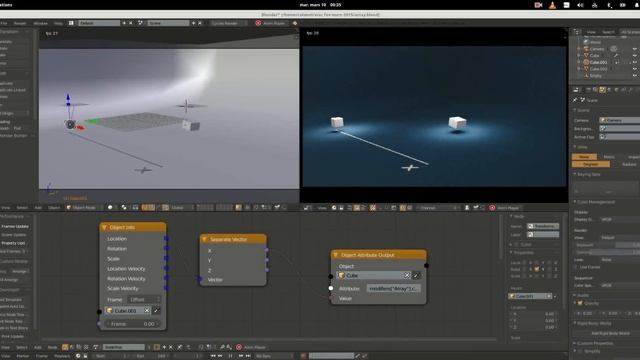Collapse the Object Info node
Image resolution: width=640 pixels, height=360 pixels.
tap(104, 227)
